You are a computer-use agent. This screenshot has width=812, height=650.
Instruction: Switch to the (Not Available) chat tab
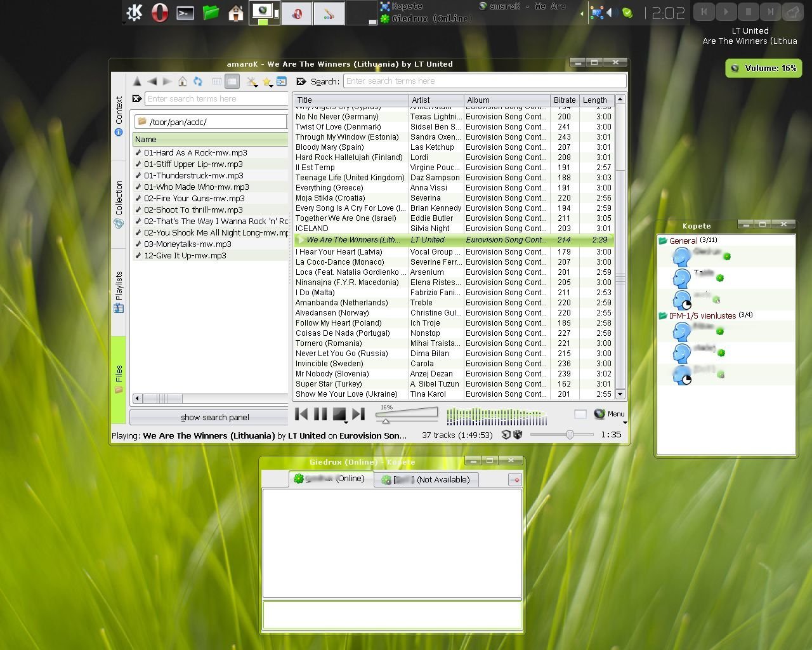coord(426,480)
